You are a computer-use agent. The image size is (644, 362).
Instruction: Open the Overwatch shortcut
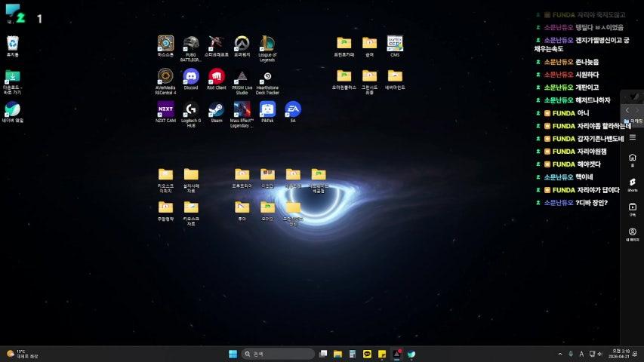[x=242, y=43]
